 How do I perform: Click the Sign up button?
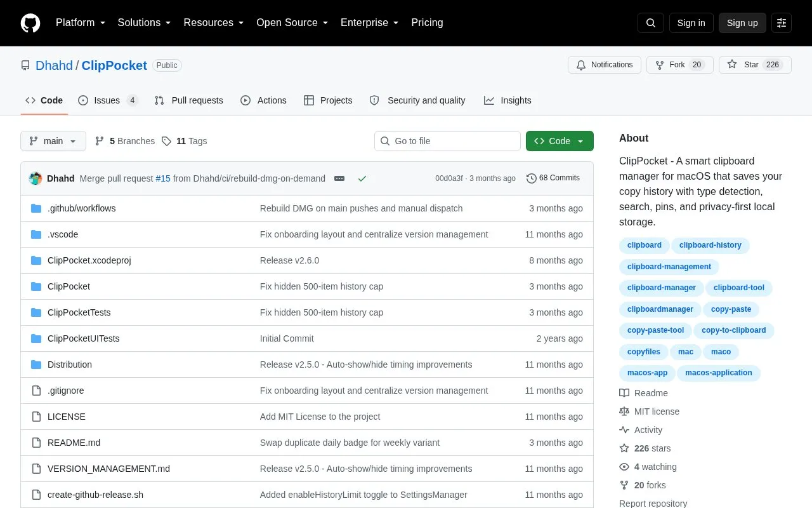[742, 23]
